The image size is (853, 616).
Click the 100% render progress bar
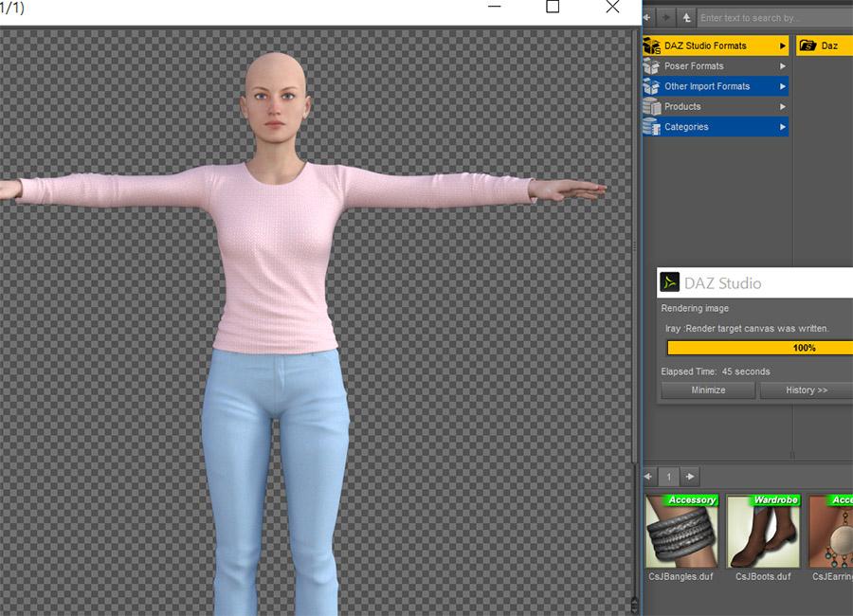760,348
